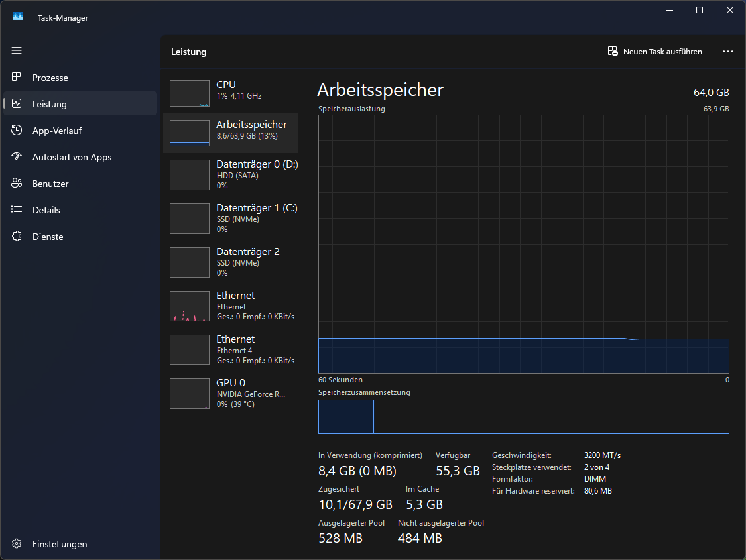746x560 pixels.
Task: Show the Details page
Action: click(80, 210)
